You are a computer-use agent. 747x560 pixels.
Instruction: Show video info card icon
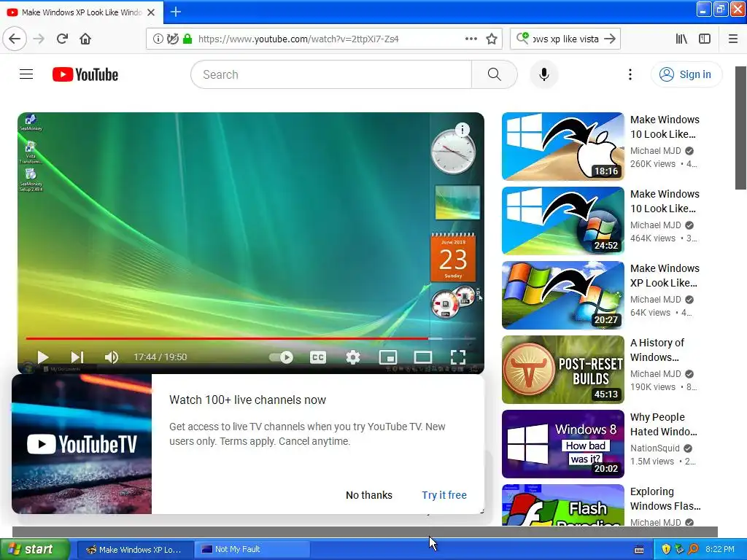pos(462,130)
